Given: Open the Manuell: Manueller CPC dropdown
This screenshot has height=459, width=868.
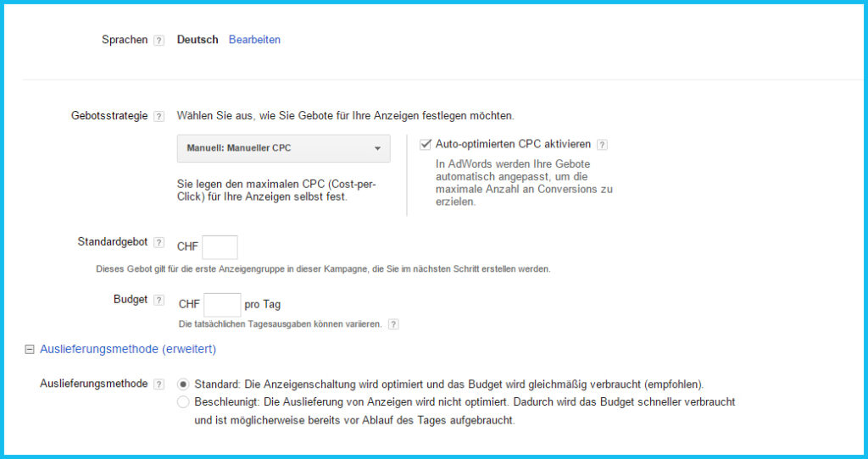Looking at the screenshot, I should tap(283, 148).
